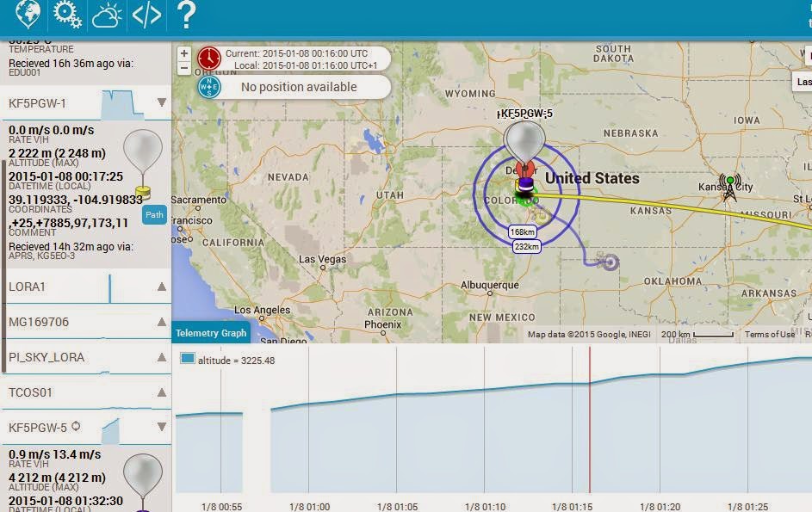Select the KF5PGW-5 balloon marker on map
This screenshot has width=812, height=512.
[525, 140]
